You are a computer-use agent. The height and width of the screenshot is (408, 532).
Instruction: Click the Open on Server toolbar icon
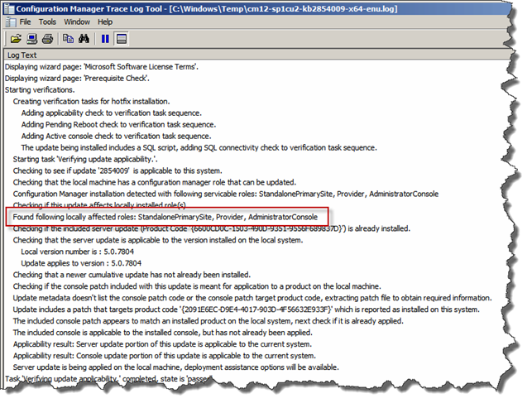[32, 39]
